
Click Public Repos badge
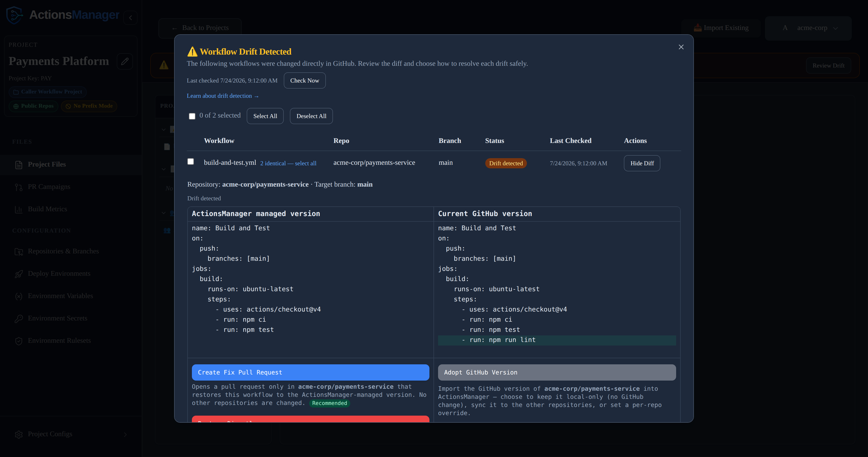pyautogui.click(x=33, y=106)
